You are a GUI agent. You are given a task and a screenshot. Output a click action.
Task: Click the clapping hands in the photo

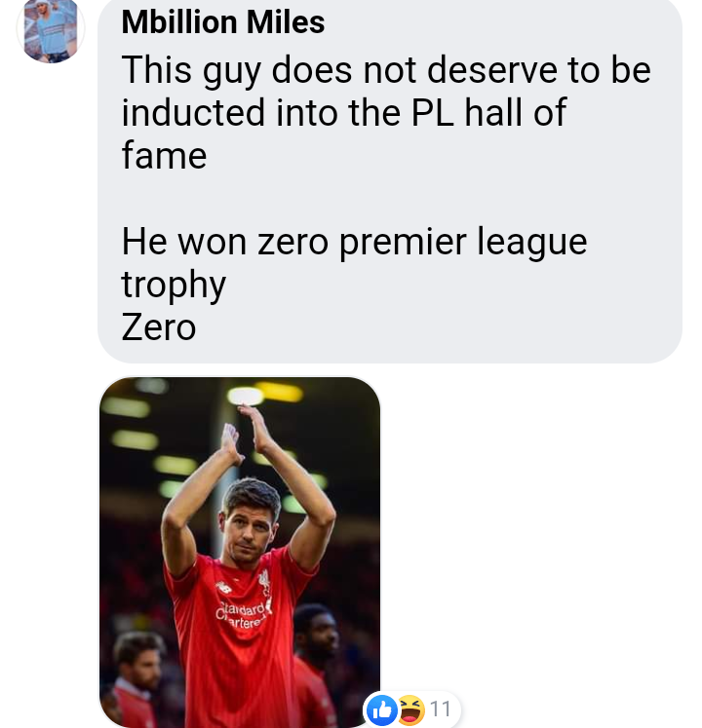246,433
